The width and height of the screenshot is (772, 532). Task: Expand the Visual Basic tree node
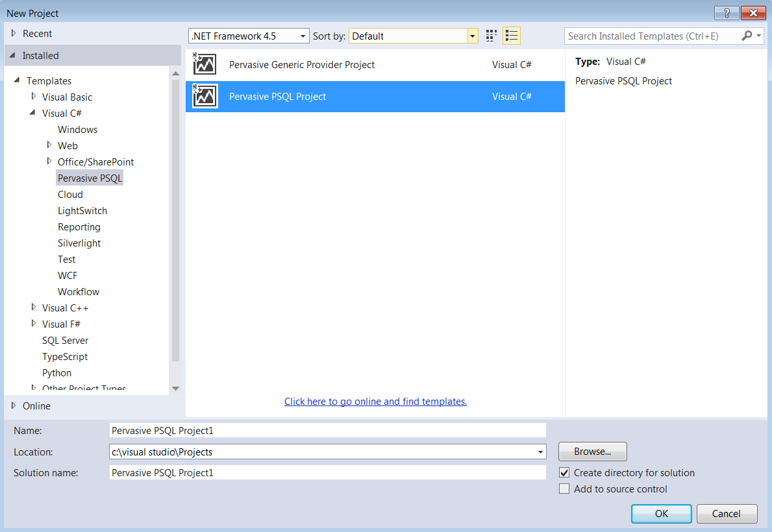click(x=34, y=97)
